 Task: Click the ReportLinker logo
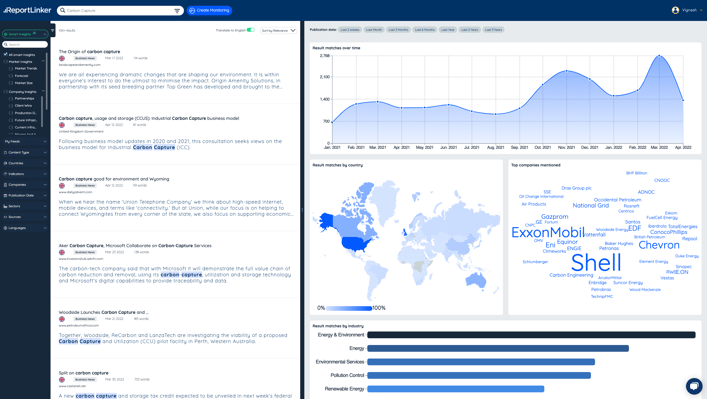27,10
